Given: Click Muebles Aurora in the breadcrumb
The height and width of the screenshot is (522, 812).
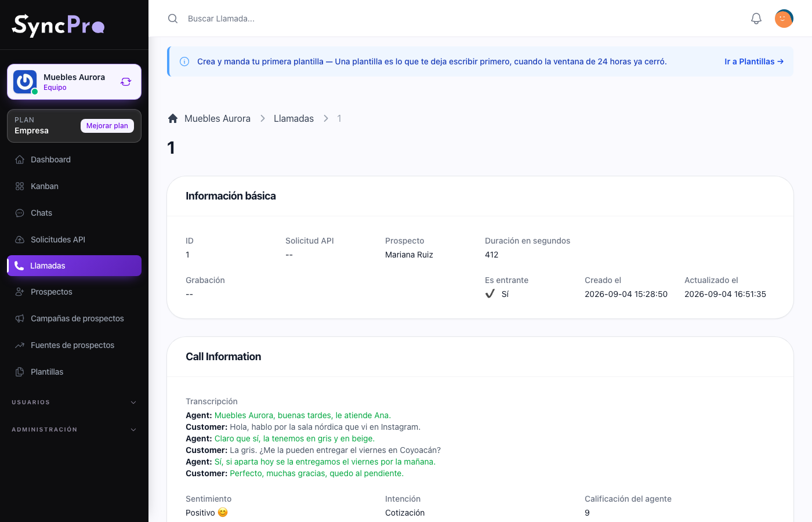Looking at the screenshot, I should click(x=217, y=118).
